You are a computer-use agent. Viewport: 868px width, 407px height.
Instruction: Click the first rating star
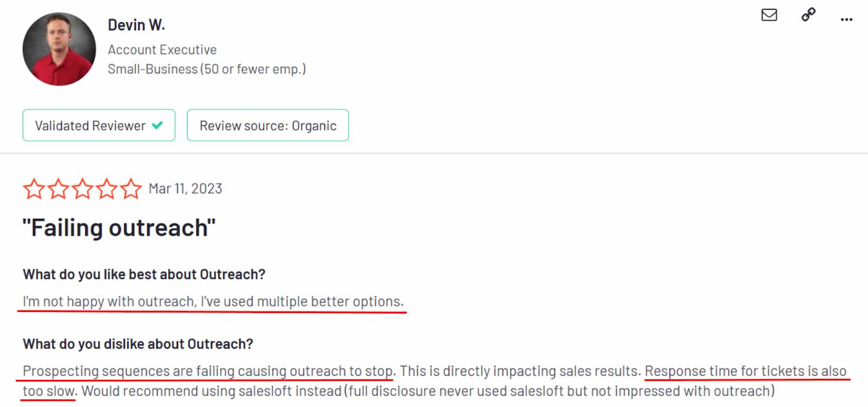(34, 189)
